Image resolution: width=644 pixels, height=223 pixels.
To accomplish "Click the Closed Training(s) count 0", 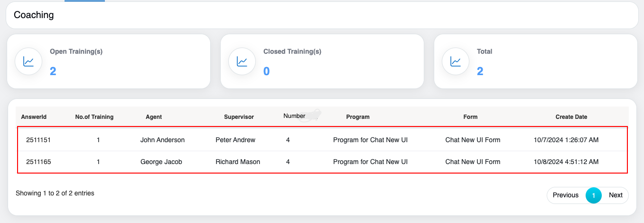I will point(267,71).
